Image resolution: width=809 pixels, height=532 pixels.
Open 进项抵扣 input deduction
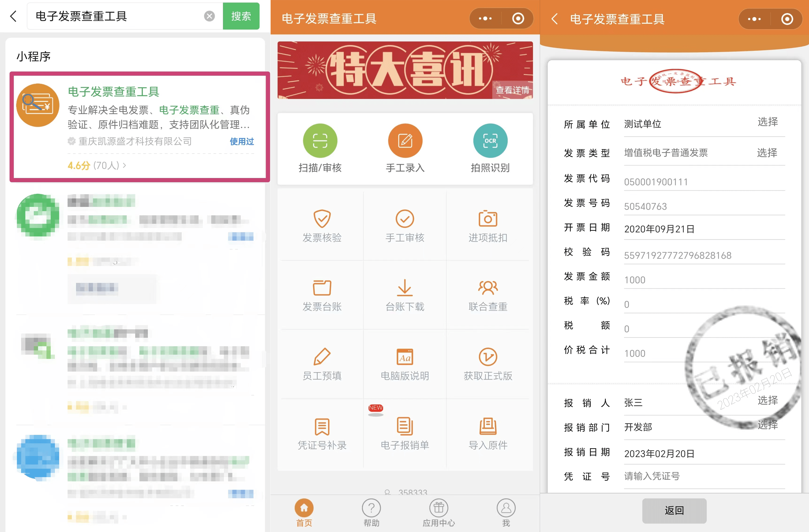488,226
